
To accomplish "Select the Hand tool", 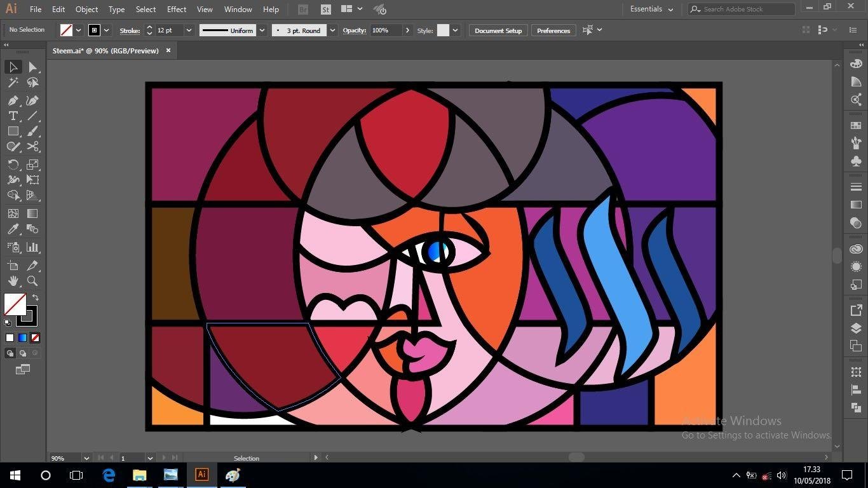I will click(x=13, y=281).
